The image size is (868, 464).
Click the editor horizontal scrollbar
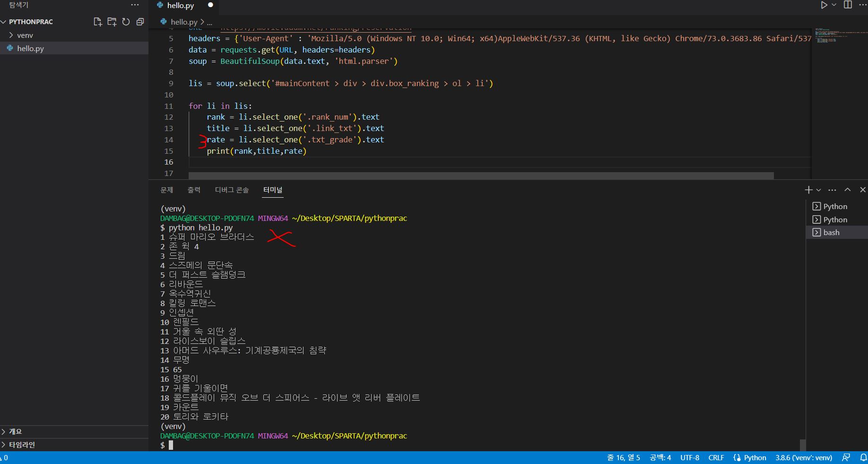click(x=481, y=175)
